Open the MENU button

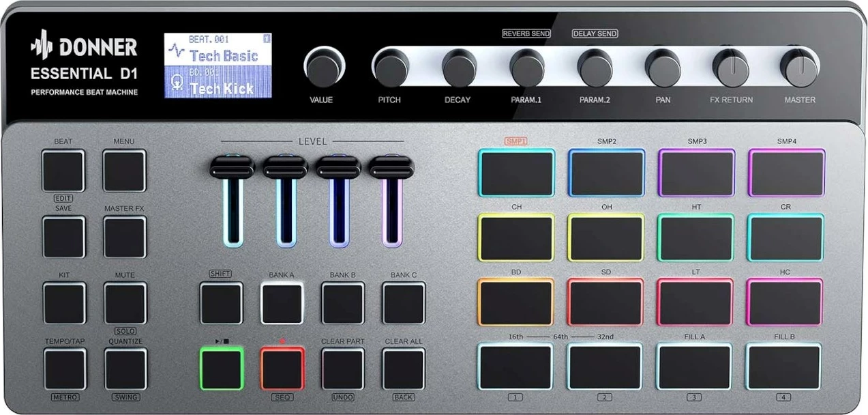(124, 171)
